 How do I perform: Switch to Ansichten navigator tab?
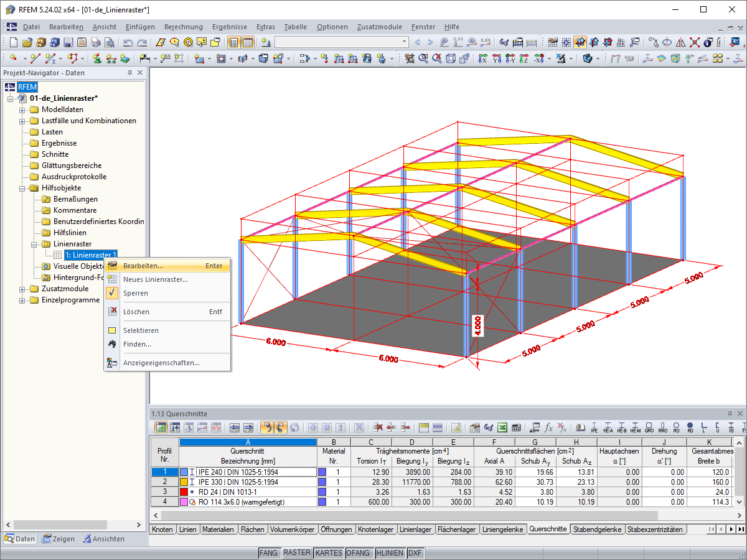coord(104,539)
